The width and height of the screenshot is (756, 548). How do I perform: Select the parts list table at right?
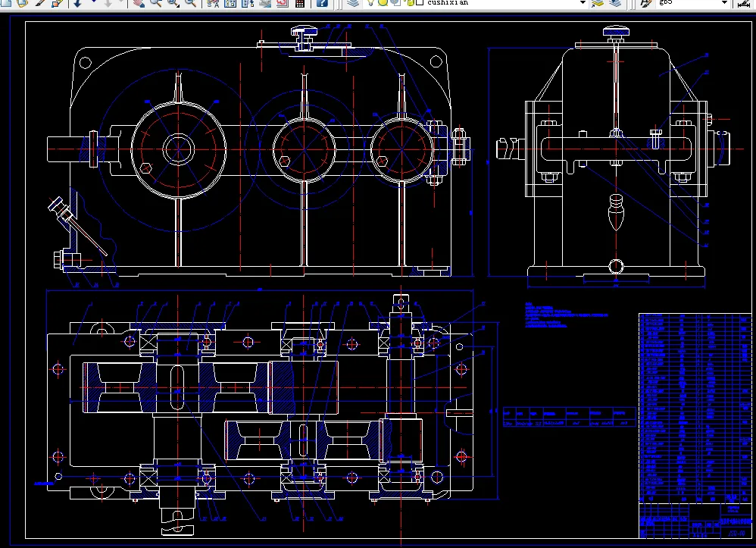click(x=695, y=409)
